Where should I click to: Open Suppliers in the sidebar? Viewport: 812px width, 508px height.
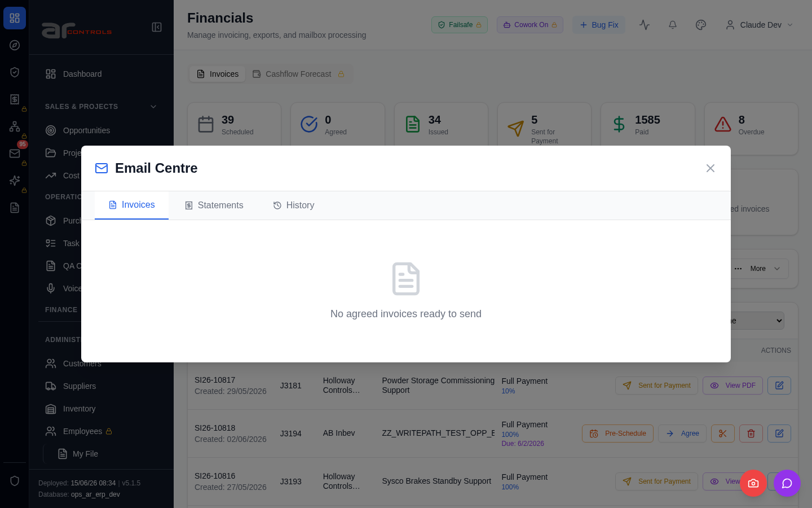[x=101, y=386]
